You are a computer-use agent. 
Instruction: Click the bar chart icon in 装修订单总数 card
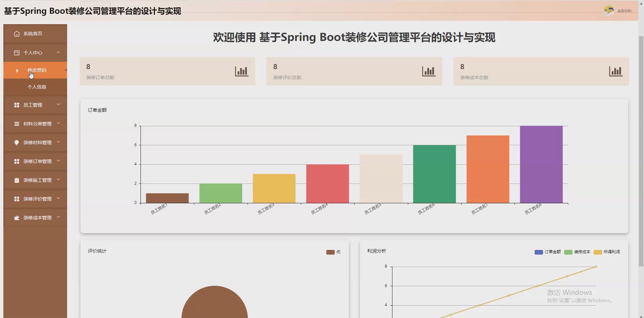pyautogui.click(x=241, y=71)
